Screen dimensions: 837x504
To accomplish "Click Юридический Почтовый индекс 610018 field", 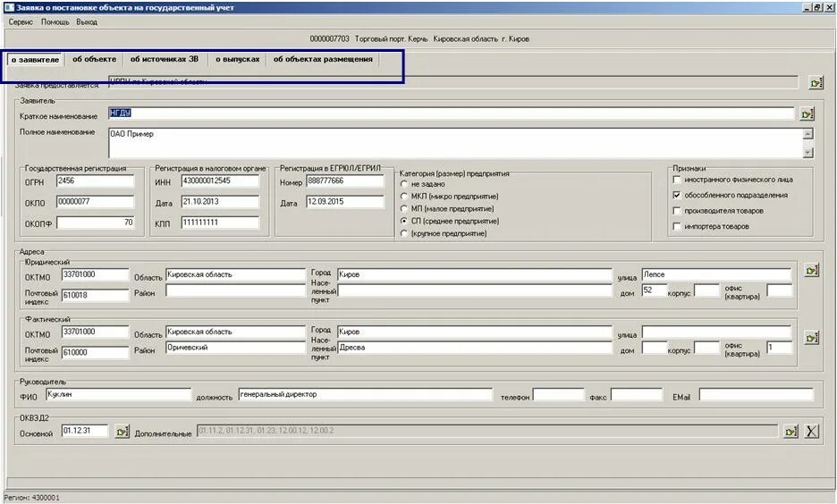I will (x=95, y=296).
